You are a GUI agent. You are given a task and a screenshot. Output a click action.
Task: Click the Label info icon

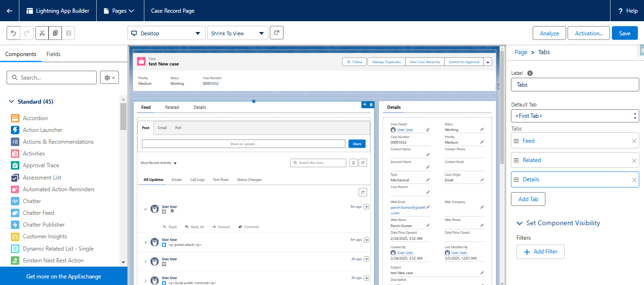(x=530, y=73)
